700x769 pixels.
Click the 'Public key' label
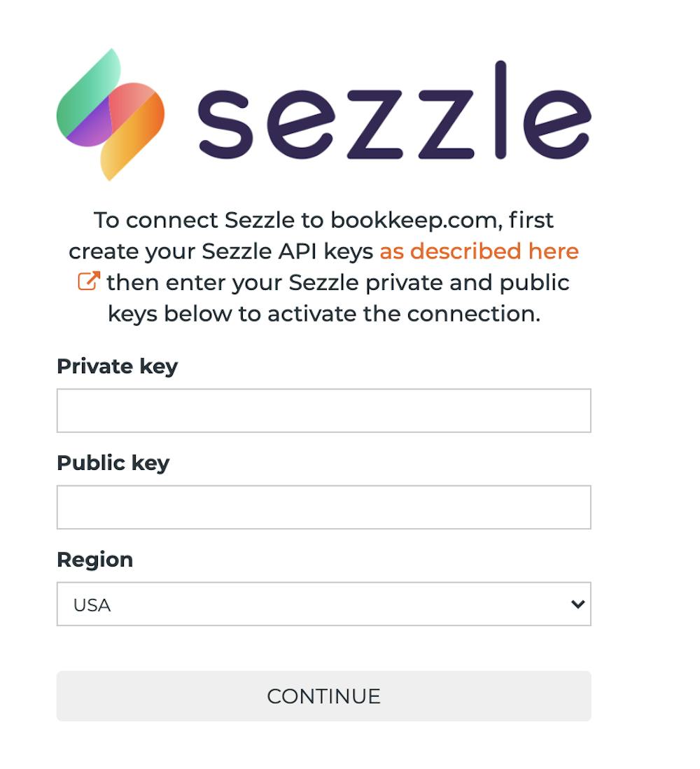[x=113, y=463]
